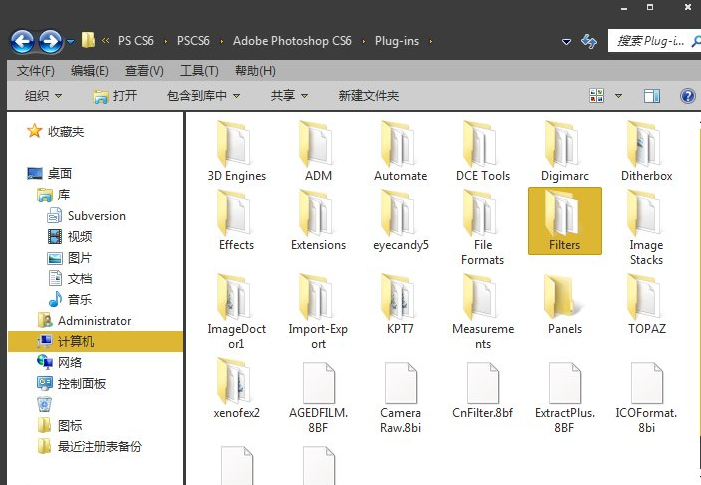701x485 pixels.
Task: Open the view options dropdown arrow
Action: click(618, 96)
